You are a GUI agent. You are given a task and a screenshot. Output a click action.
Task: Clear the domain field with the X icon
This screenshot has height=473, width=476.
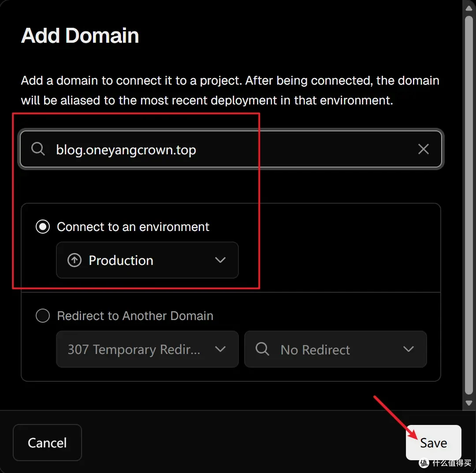[x=423, y=149]
